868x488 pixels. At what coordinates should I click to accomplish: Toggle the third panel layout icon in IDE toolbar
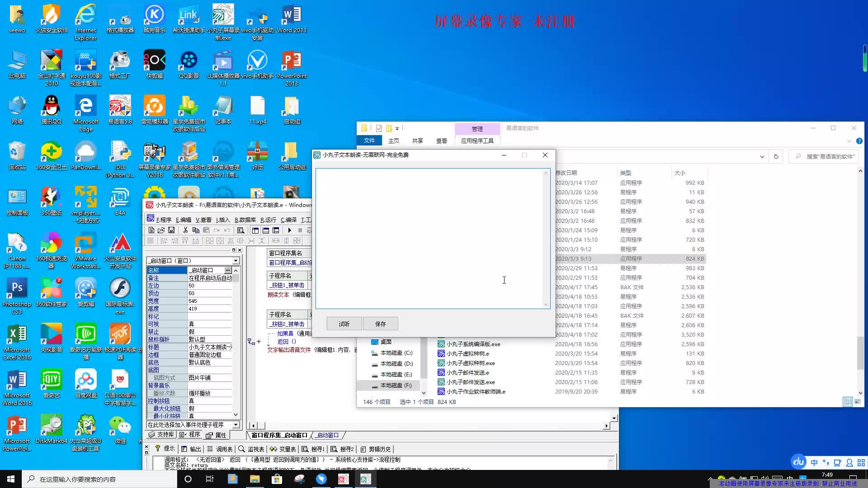[x=276, y=230]
